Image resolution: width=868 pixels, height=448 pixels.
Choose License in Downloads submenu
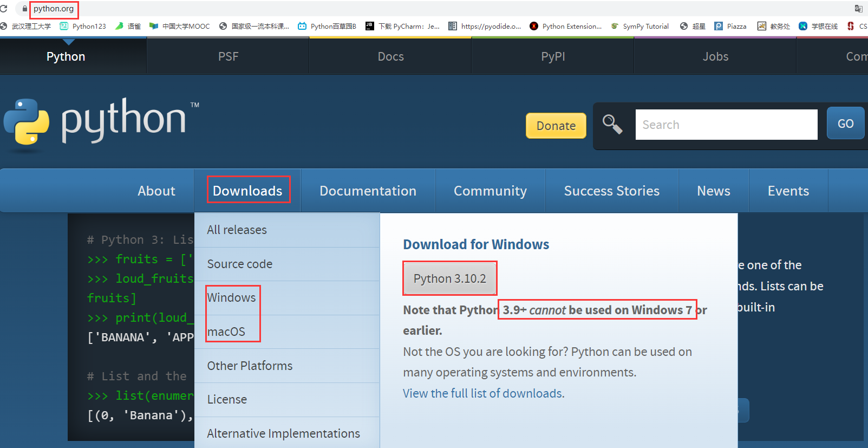click(x=287, y=400)
